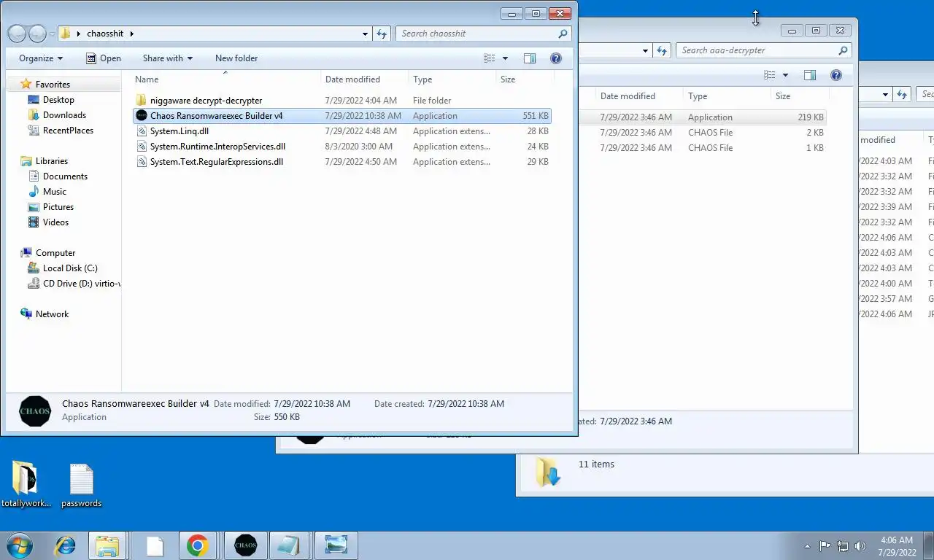Screen dimensions: 934x560
Task: Open the passwords file on the desktop
Action: [x=81, y=485]
